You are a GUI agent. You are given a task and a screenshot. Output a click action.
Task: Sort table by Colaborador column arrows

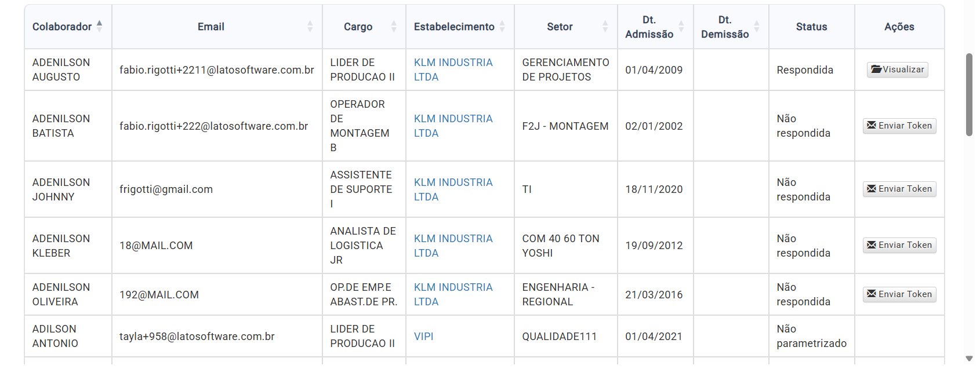[99, 26]
